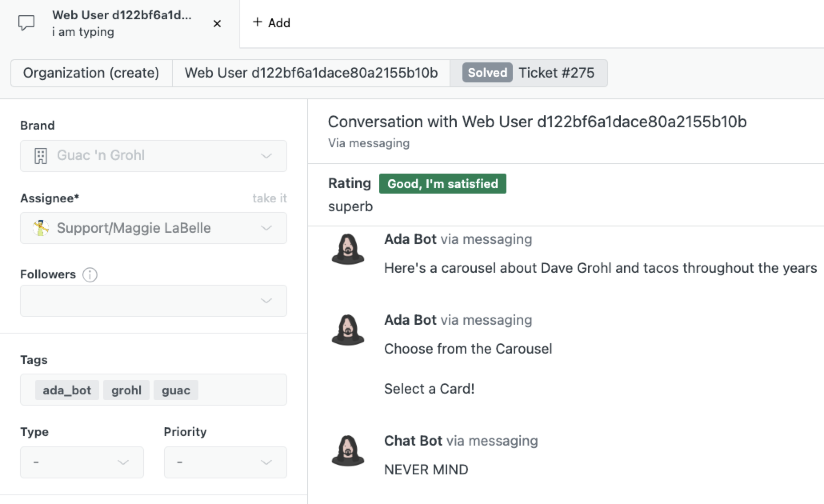
Task: Select the grohl tag chip
Action: [x=126, y=390]
